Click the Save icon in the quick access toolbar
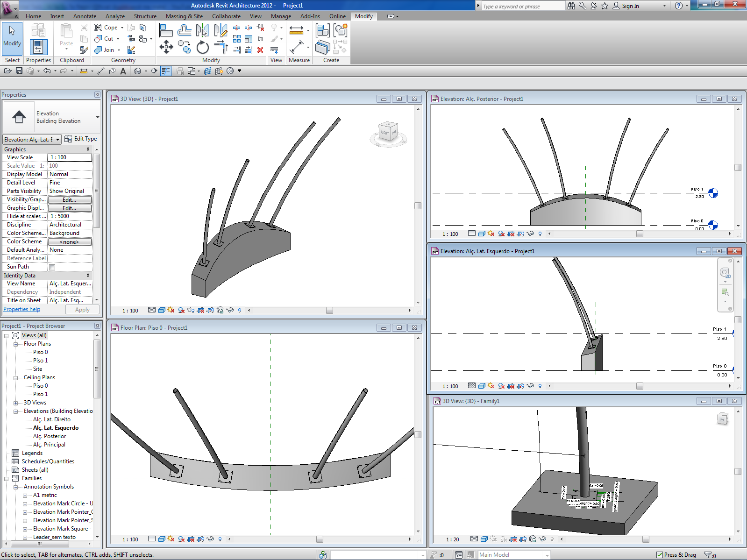This screenshot has height=560, width=747. 19,71
